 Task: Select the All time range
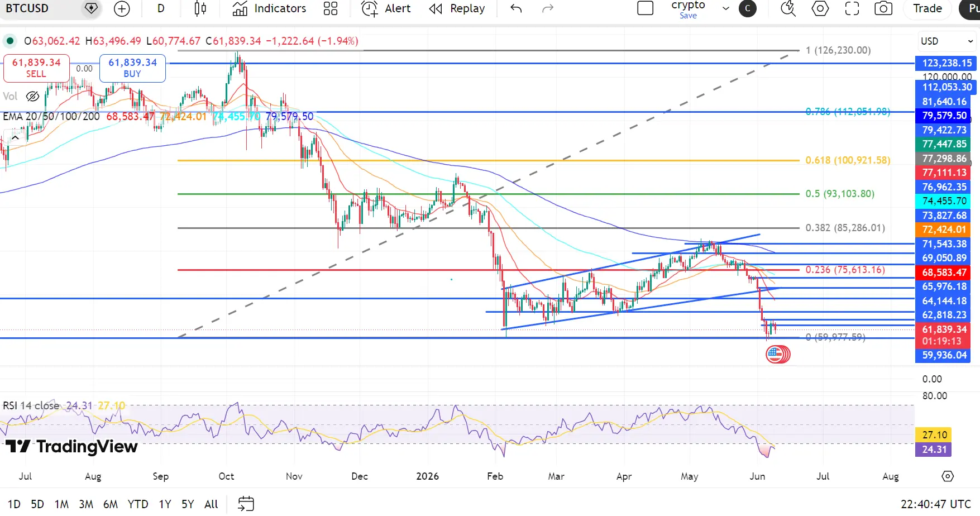pyautogui.click(x=211, y=504)
